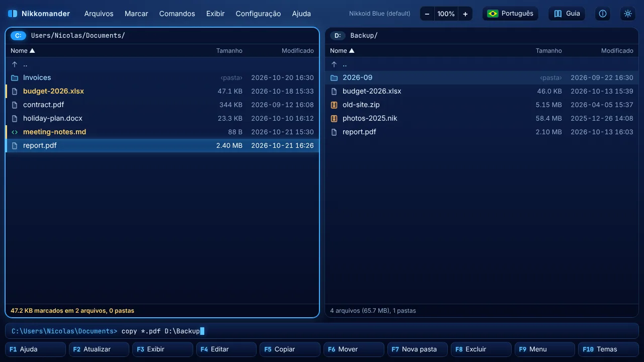Screen dimensions: 644x362
Task: Open the Guia book icon button
Action: click(567, 14)
